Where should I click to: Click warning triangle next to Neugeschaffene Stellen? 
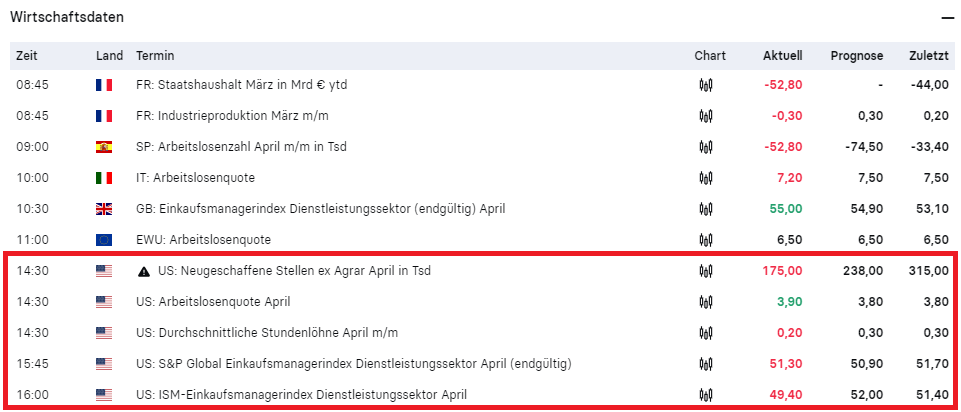(143, 271)
